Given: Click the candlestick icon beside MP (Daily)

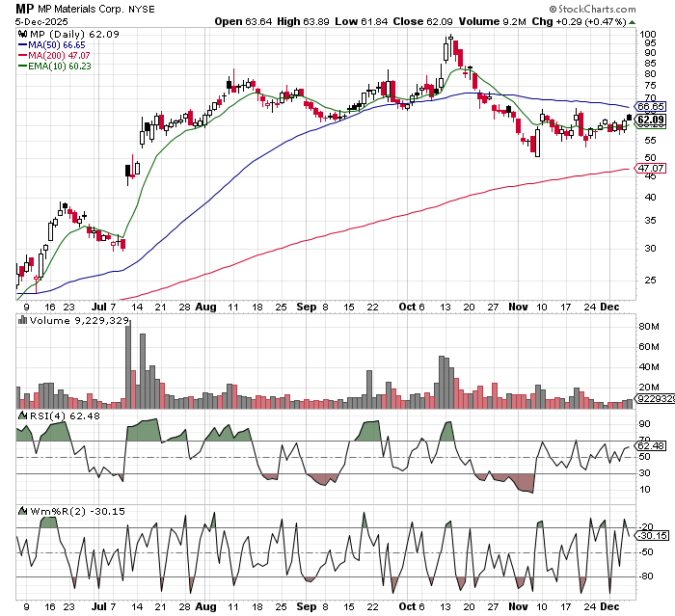Looking at the screenshot, I should (23, 34).
